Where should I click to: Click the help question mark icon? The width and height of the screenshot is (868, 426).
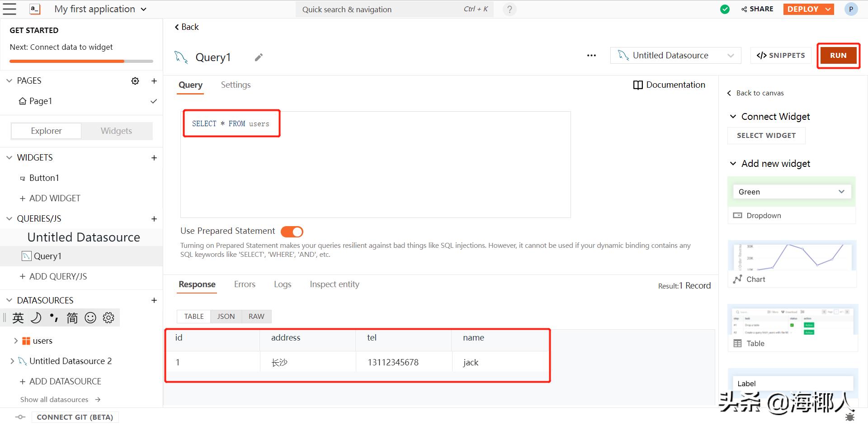[x=509, y=9]
